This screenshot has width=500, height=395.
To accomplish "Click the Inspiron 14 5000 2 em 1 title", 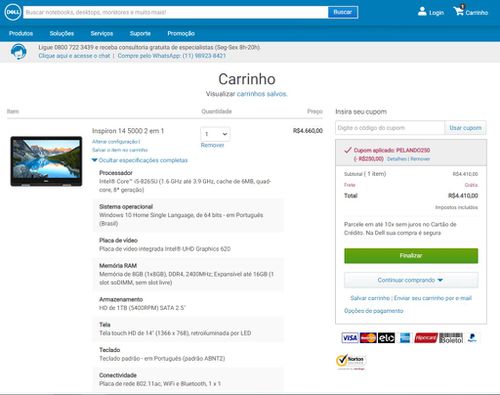I will [x=128, y=131].
